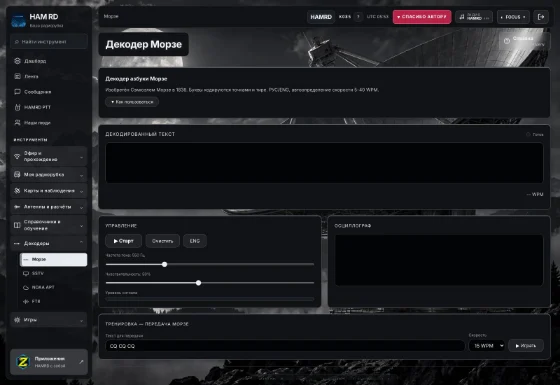Click the Z app icon in Приложение card
Image resolution: width=560 pixels, height=385 pixels.
click(22, 362)
